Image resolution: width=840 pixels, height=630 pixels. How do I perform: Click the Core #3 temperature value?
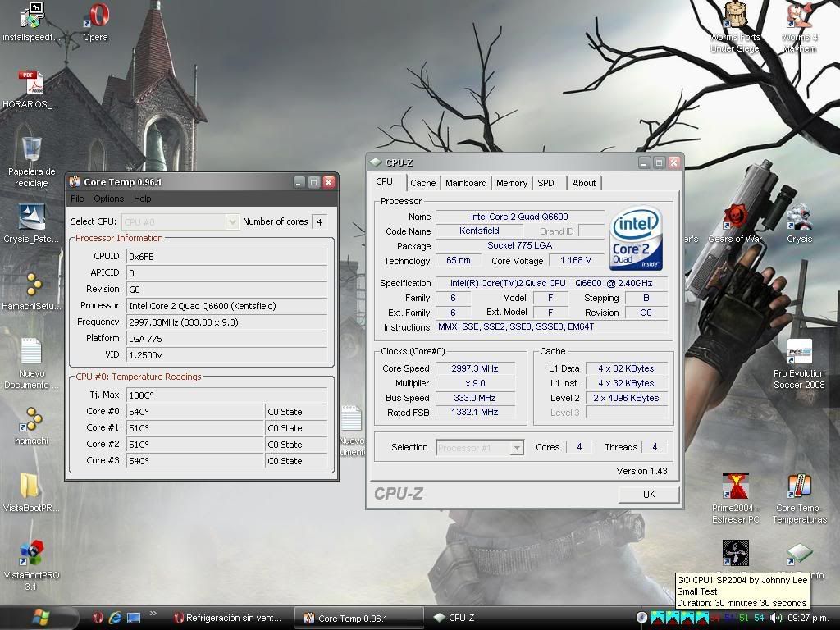tap(195, 461)
